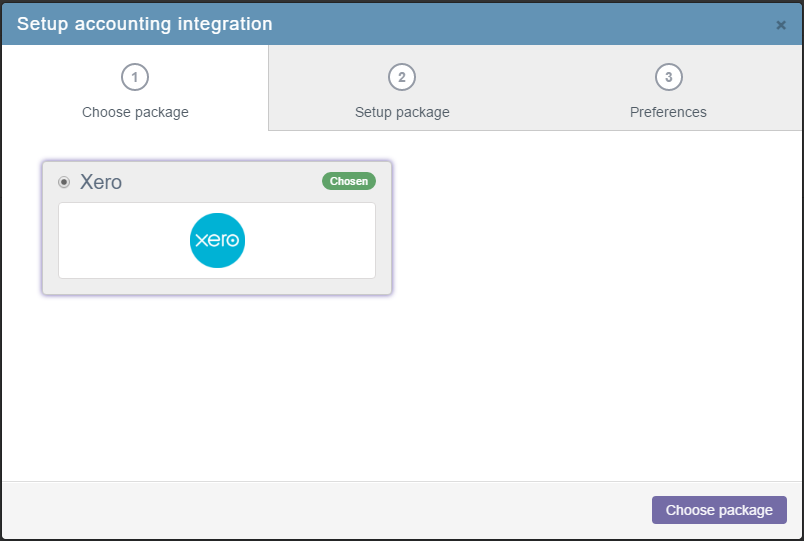Select the Xero radio button
Screen dimensions: 804x541
pyautogui.click(x=64, y=182)
